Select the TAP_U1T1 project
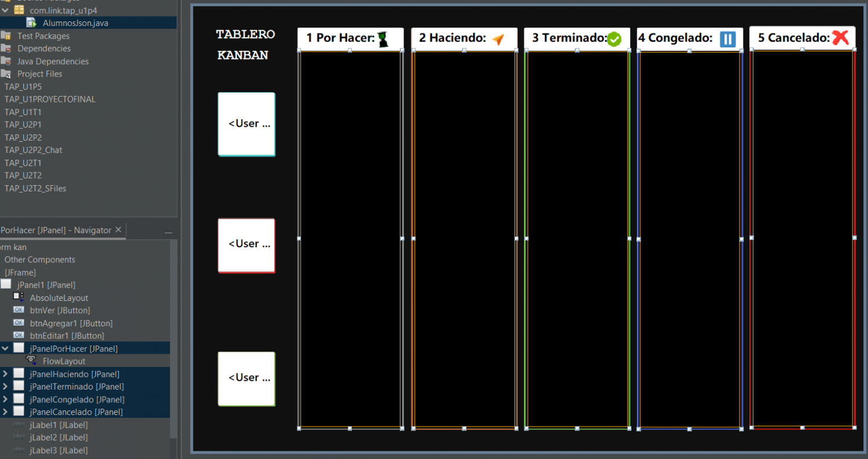Screen dimensions: 868x459 coord(23,112)
